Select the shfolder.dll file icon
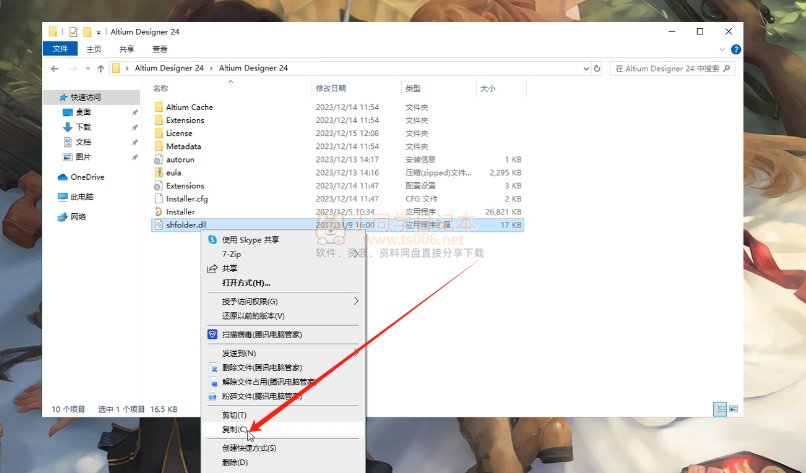Image resolution: width=806 pixels, height=473 pixels. coord(159,225)
